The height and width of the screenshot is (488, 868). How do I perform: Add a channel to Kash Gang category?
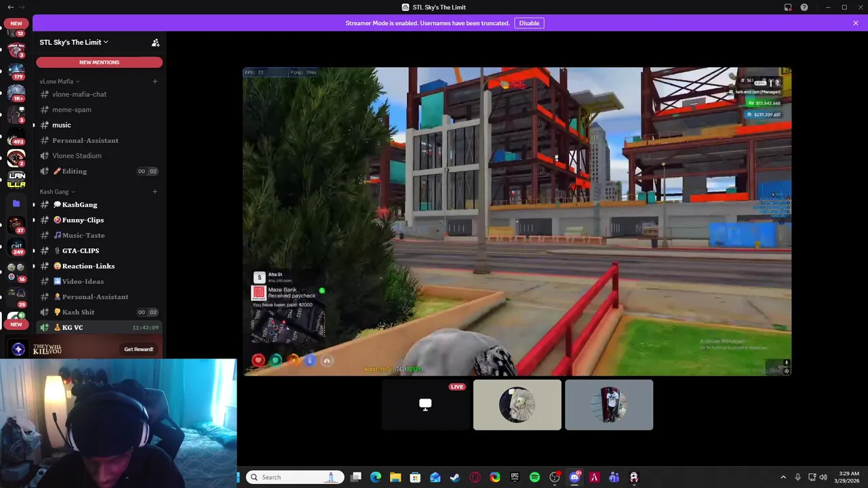[155, 192]
